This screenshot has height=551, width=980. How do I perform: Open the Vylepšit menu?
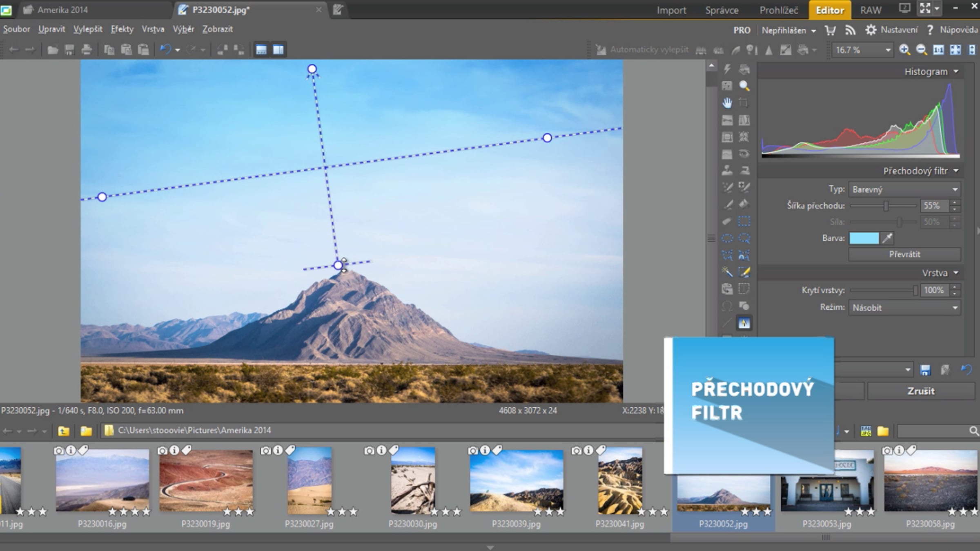(88, 29)
